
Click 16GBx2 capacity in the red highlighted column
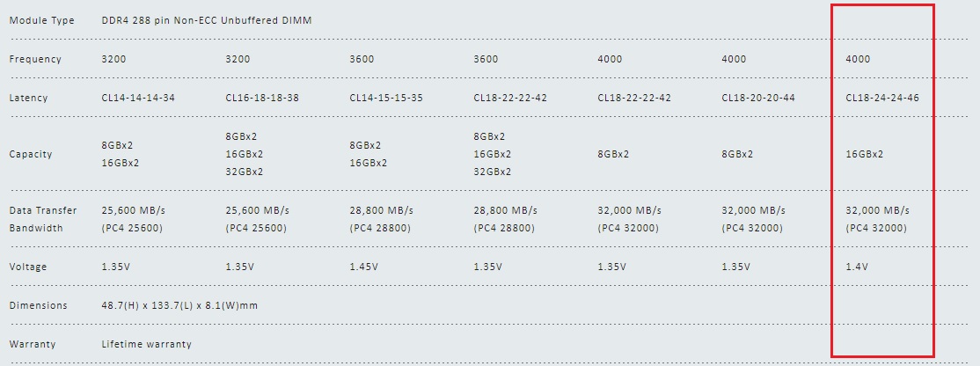point(865,154)
